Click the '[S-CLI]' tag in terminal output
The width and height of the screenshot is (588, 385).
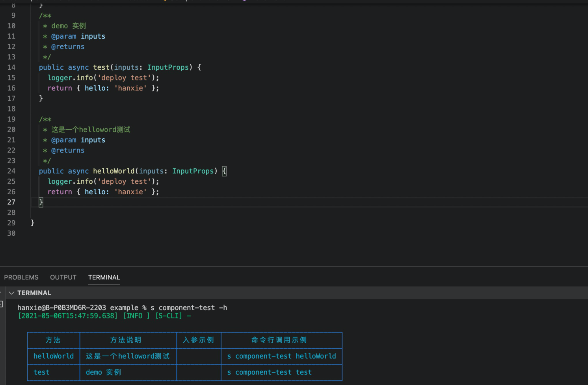(x=169, y=316)
